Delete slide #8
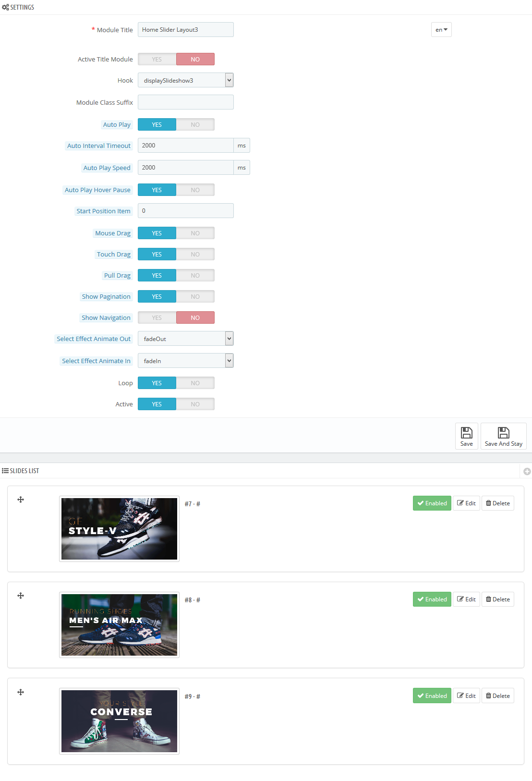This screenshot has height=781, width=532. tap(498, 599)
